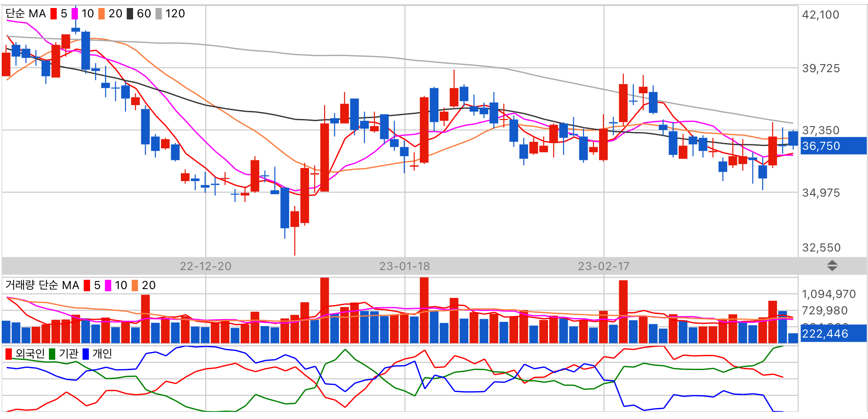Click the 23-01-18 date label

coord(405,266)
